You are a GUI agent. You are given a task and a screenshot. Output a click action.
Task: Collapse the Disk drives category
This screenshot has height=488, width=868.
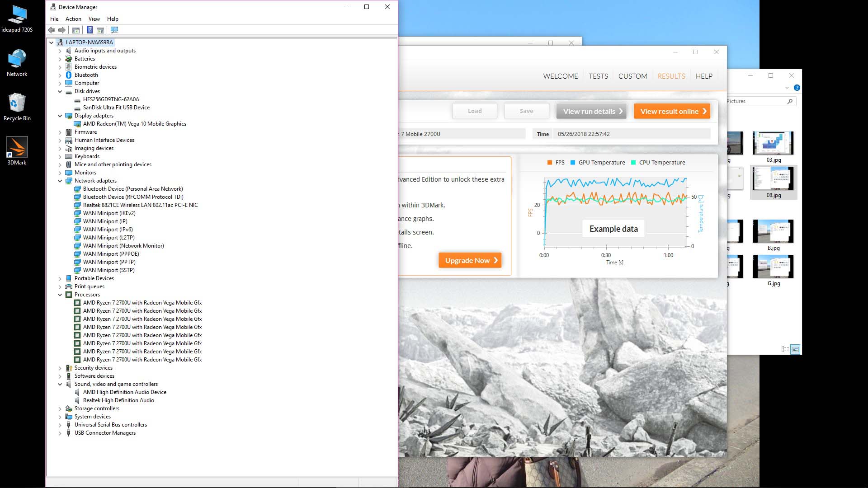coord(60,91)
